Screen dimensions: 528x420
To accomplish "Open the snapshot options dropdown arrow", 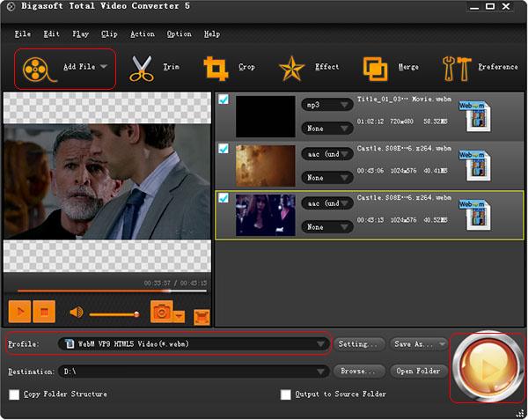I will (x=180, y=316).
